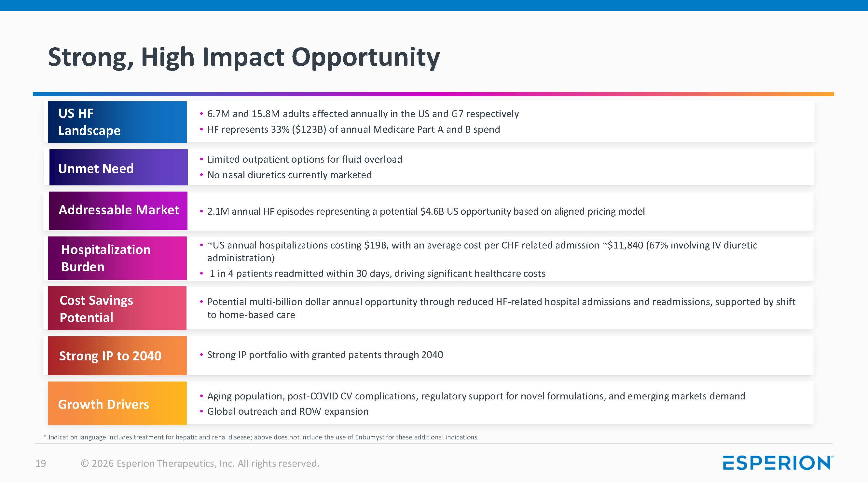The image size is (868, 483).
Task: Click the "Limited outpatient options for fluid overload" bullet
Action: [x=305, y=159]
